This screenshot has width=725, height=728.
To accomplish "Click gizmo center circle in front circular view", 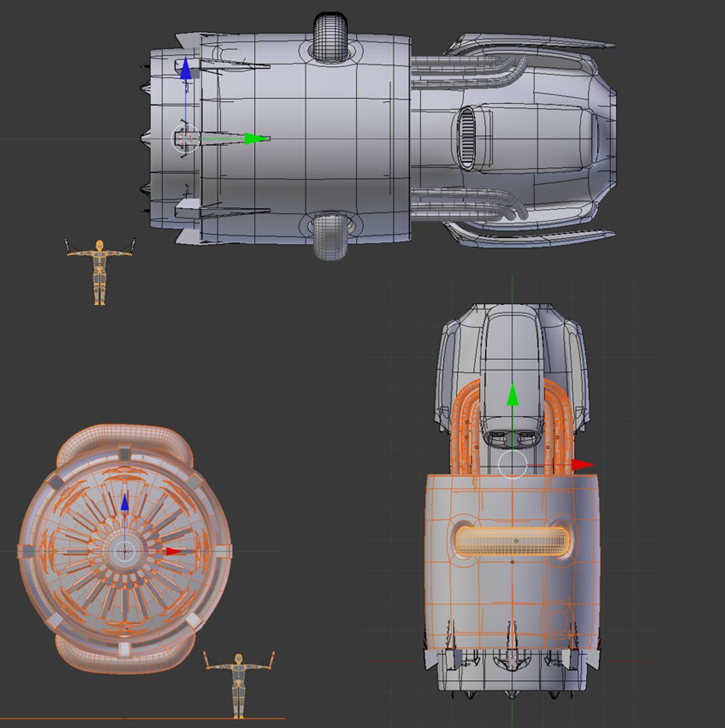I will pyautogui.click(x=125, y=551).
